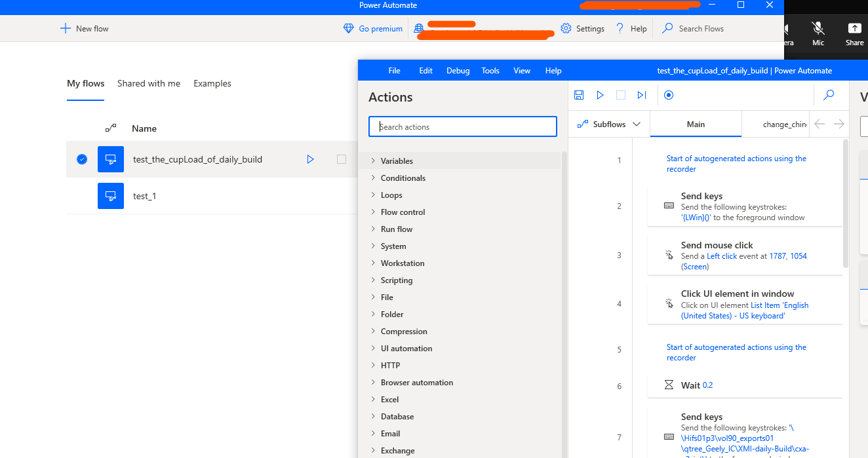Click the Left click parameter link
The image size is (868, 458).
pos(722,256)
